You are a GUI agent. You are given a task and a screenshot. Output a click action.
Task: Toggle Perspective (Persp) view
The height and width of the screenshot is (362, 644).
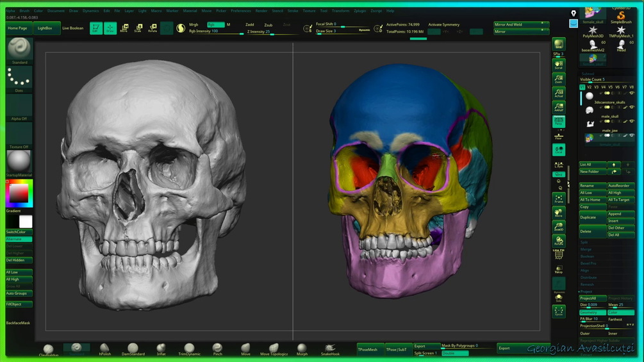(x=559, y=122)
